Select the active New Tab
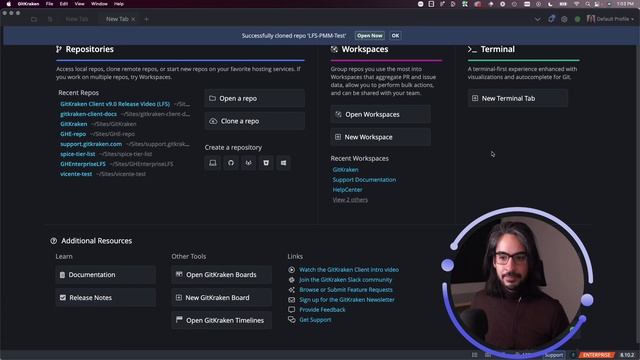Image resolution: width=640 pixels, height=360 pixels. (117, 19)
